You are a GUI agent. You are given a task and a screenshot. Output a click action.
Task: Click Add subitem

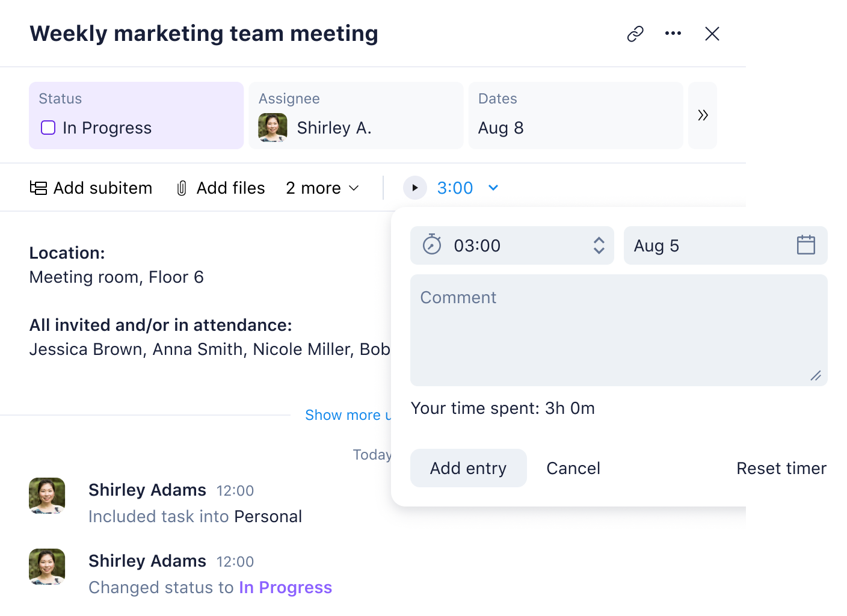tap(91, 188)
